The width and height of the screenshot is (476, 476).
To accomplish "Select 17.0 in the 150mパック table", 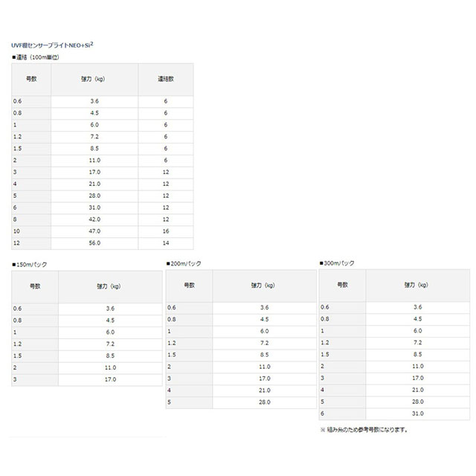I will tap(110, 379).
